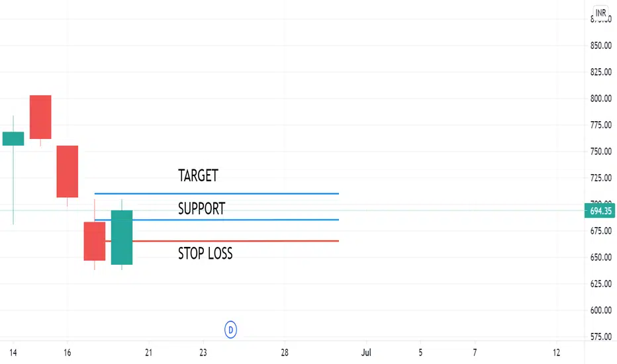This screenshot has width=617, height=364.
Task: Select the tall red candle near 800
Action: coord(40,117)
